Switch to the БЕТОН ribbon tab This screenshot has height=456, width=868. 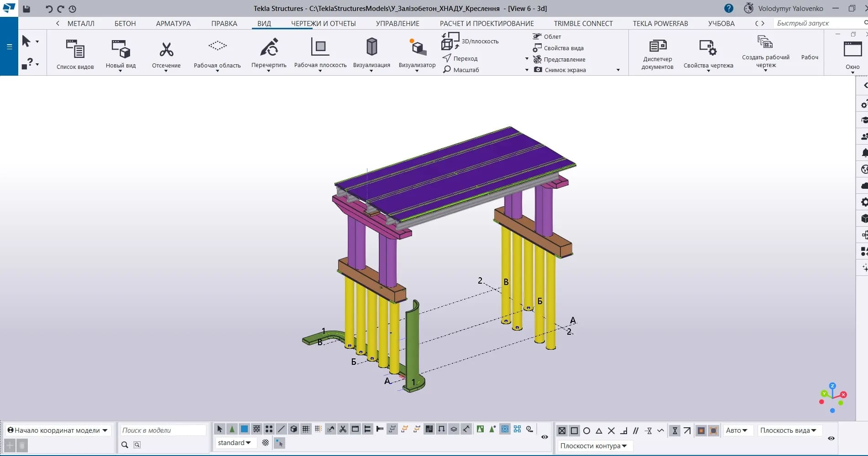[125, 24]
